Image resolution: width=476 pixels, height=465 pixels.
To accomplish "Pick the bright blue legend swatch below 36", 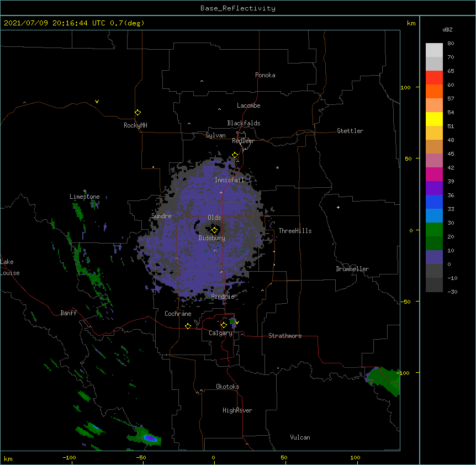I will click(x=434, y=202).
